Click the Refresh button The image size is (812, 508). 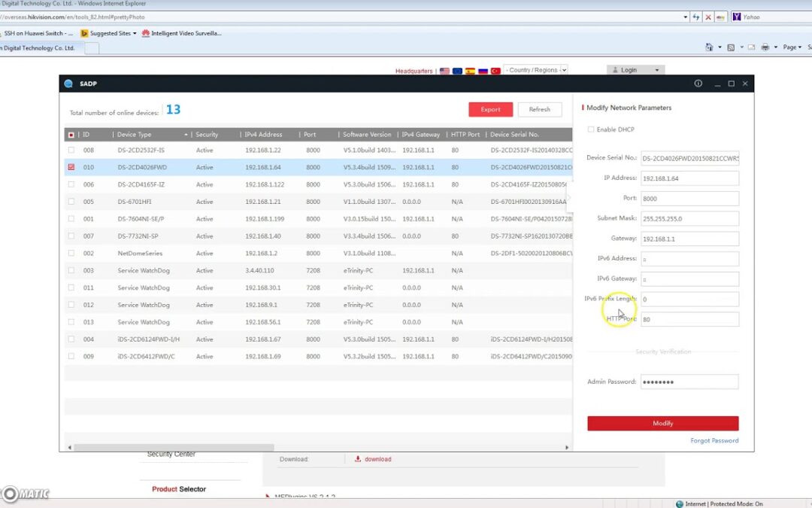click(x=540, y=109)
